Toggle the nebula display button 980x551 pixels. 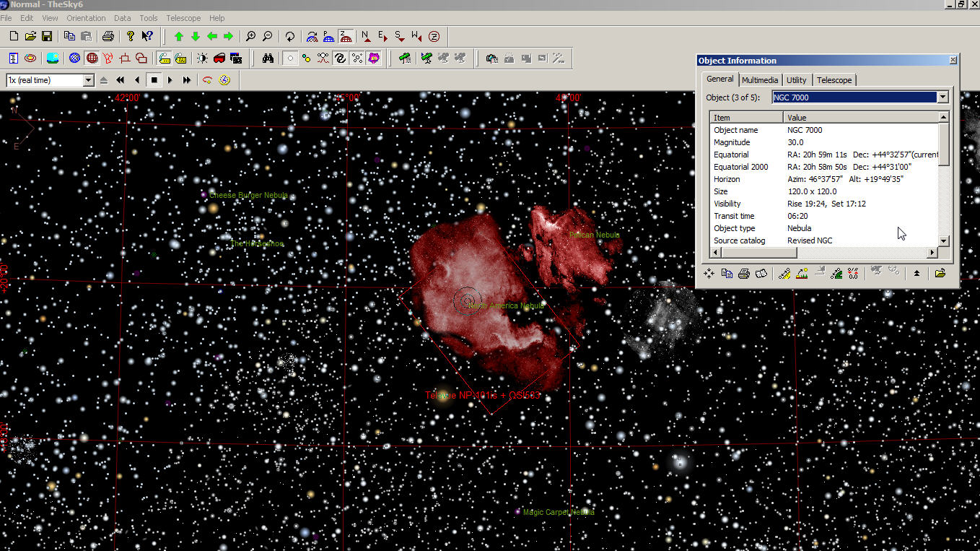coord(374,58)
